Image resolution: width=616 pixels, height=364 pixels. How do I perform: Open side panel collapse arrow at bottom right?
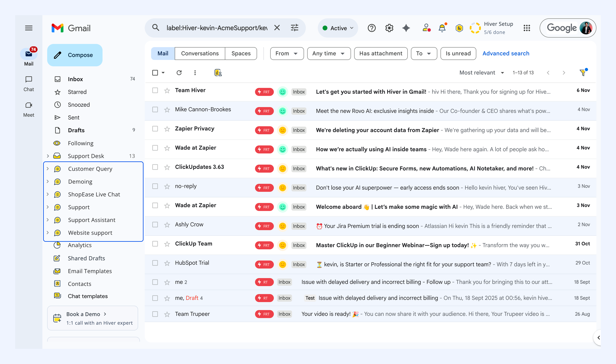(599, 337)
